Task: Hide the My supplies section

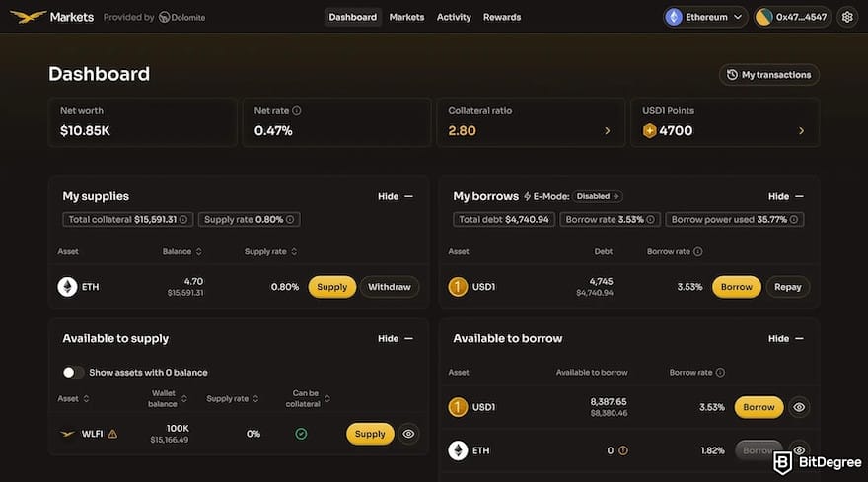Action: [396, 196]
